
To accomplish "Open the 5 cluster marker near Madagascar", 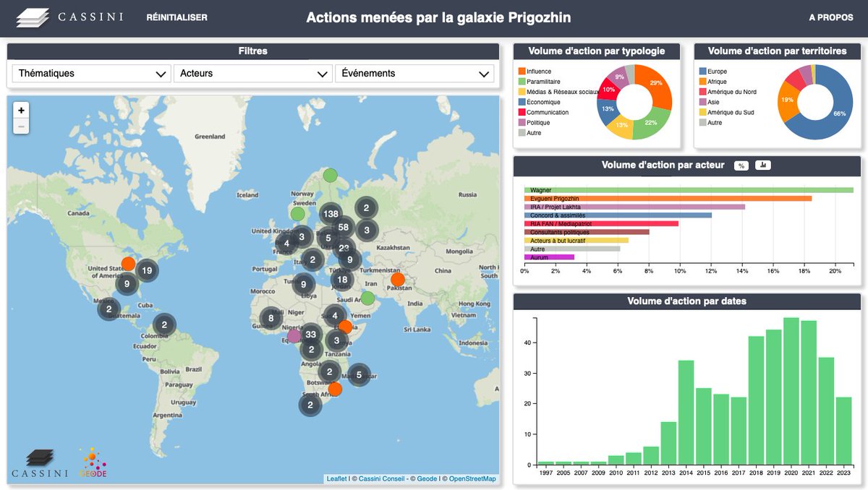I will pyautogui.click(x=359, y=374).
